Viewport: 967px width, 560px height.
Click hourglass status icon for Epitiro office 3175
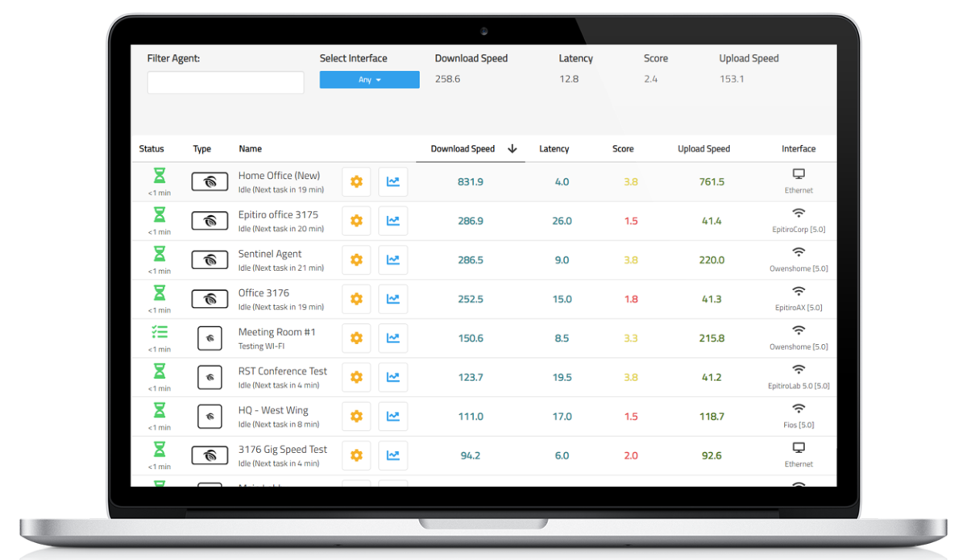pos(159,213)
